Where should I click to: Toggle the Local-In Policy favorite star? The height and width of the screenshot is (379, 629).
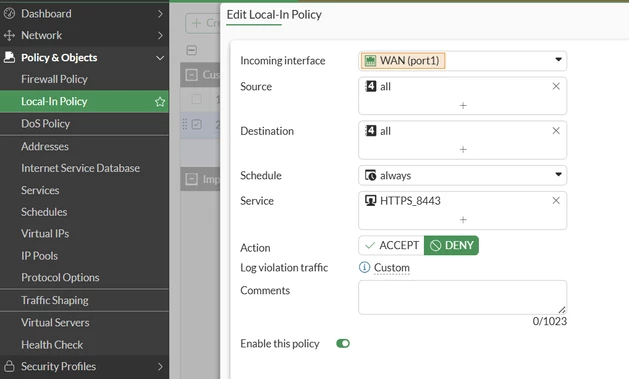(160, 101)
